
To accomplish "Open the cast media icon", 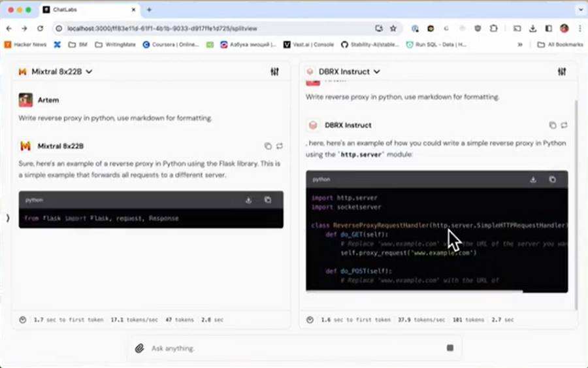I will coord(517,29).
